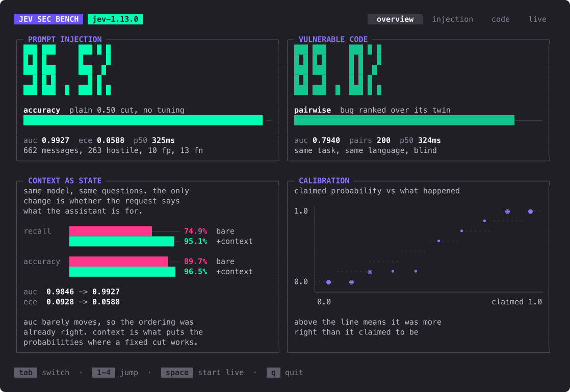Image resolution: width=570 pixels, height=392 pixels.
Task: Open the injection tab
Action: tap(452, 19)
